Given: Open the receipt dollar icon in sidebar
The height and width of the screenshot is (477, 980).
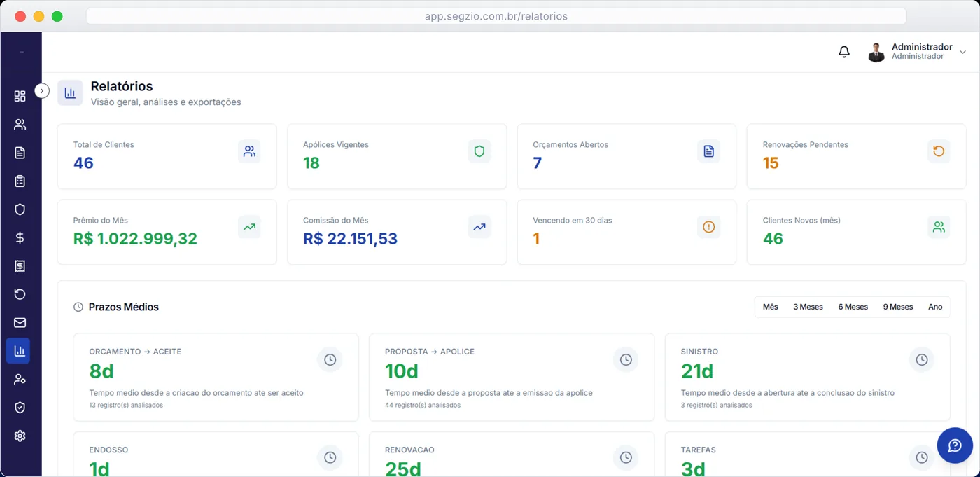Looking at the screenshot, I should point(20,266).
